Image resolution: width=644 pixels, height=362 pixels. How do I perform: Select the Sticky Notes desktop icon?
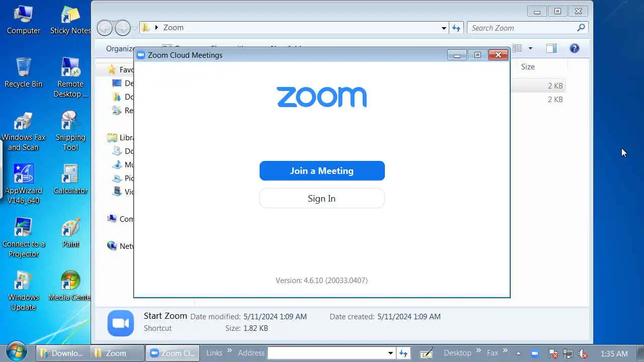tap(70, 20)
